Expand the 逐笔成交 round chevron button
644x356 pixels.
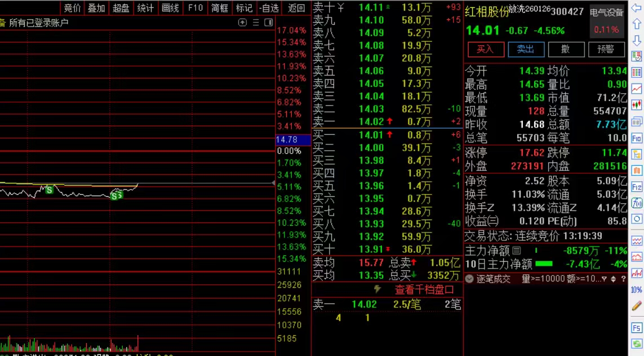pyautogui.click(x=469, y=279)
